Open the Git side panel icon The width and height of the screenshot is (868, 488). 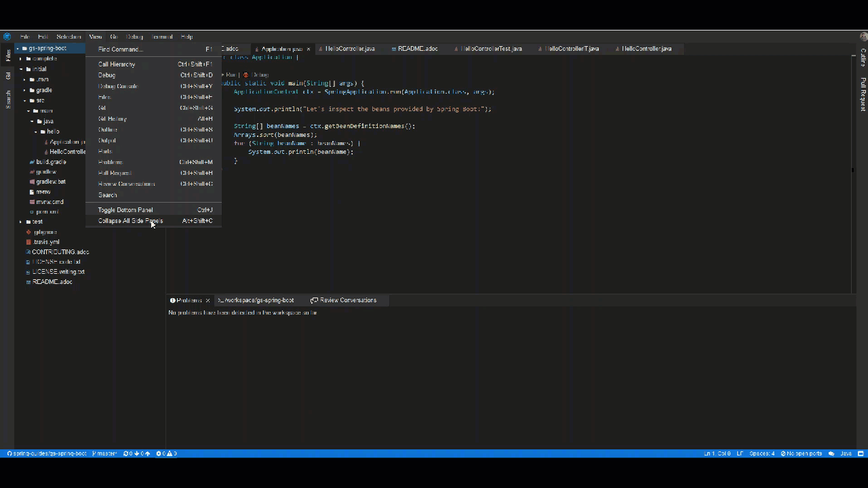[8, 77]
